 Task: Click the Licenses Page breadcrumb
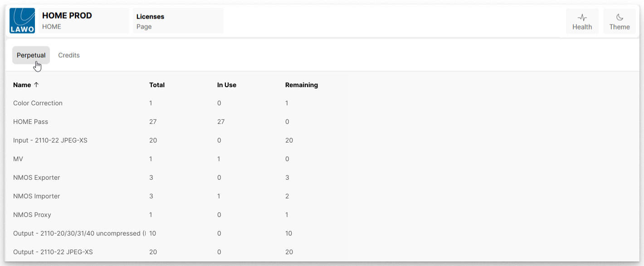tap(178, 21)
